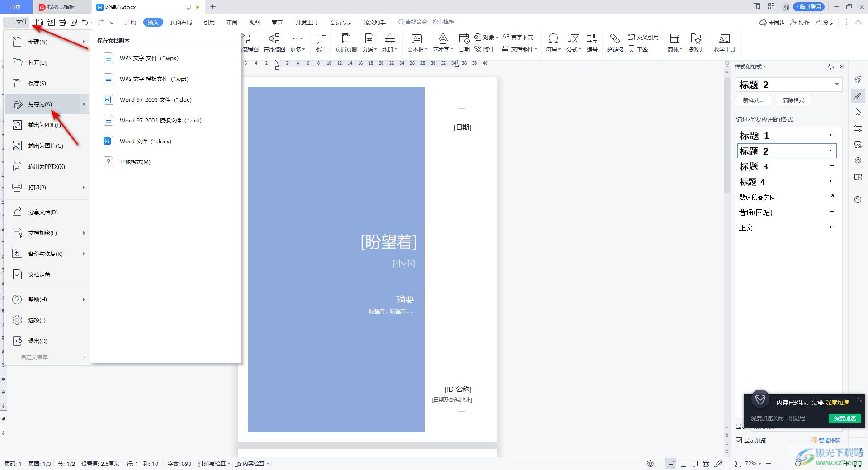Image resolution: width=868 pixels, height=470 pixels.
Task: Switch to 页面布局 ribbon tab
Action: click(181, 22)
